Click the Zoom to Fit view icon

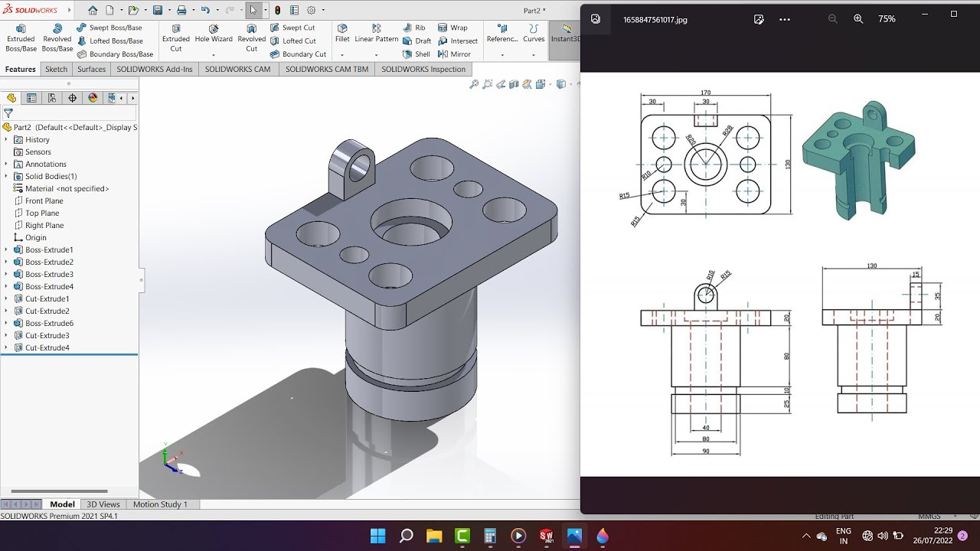point(474,84)
